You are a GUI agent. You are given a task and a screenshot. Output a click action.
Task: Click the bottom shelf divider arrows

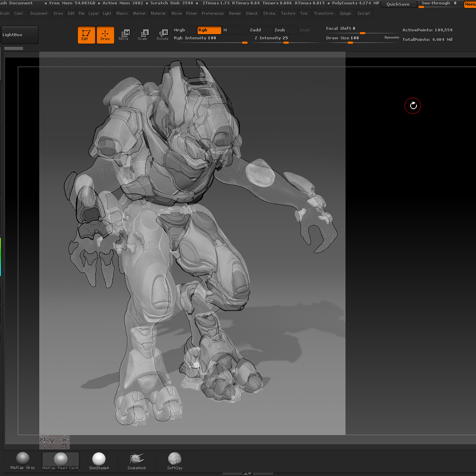pos(248,474)
